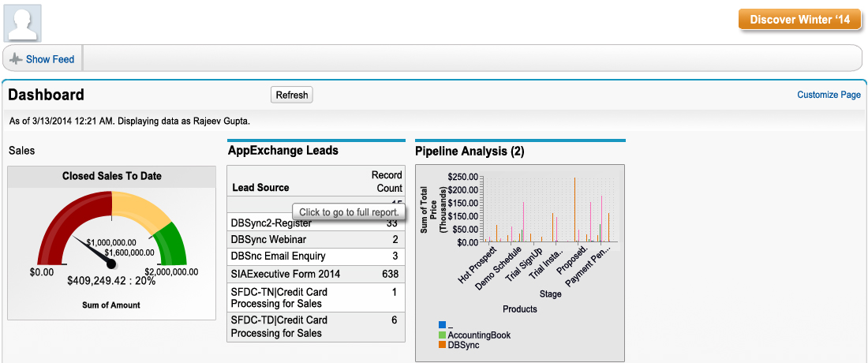This screenshot has height=363, width=868.
Task: Open the Customize Page link
Action: tap(829, 95)
